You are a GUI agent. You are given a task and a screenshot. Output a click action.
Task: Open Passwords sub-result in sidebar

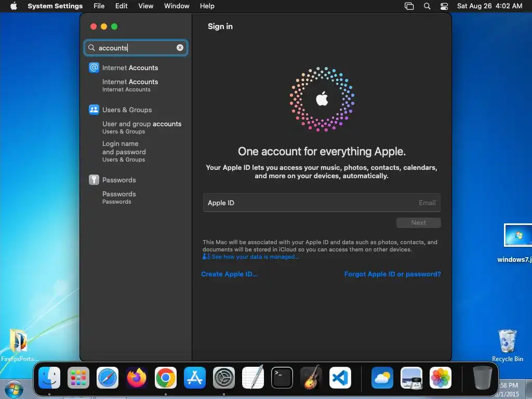click(119, 197)
